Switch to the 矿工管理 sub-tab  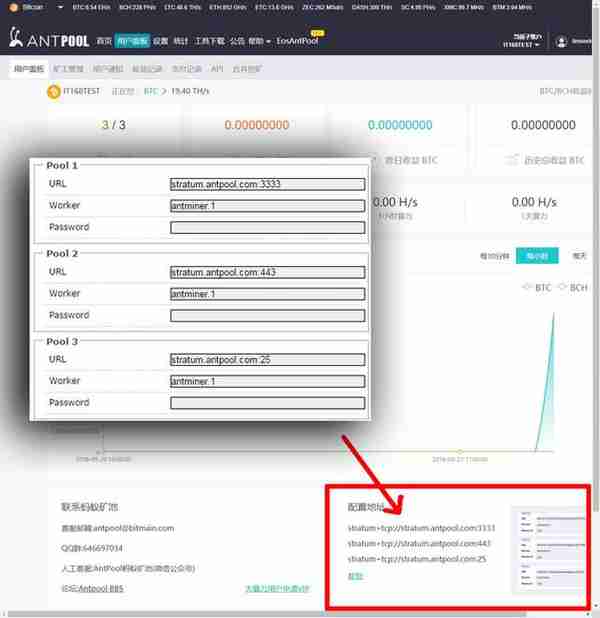point(68,69)
